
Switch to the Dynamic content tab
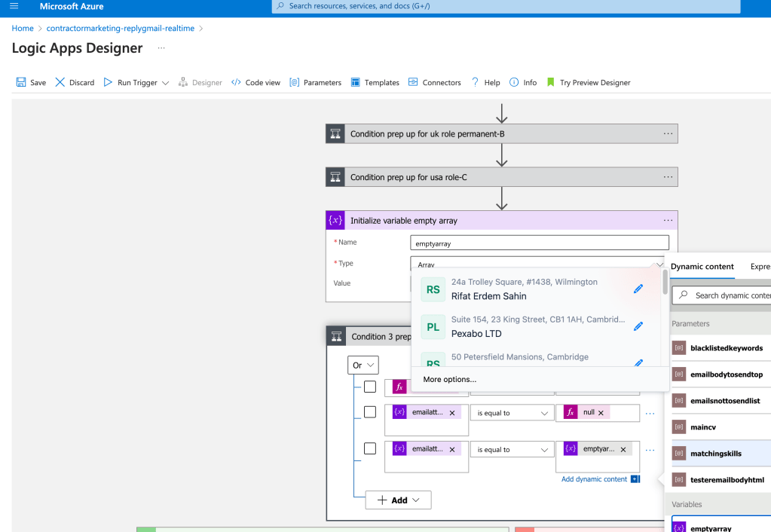702,267
